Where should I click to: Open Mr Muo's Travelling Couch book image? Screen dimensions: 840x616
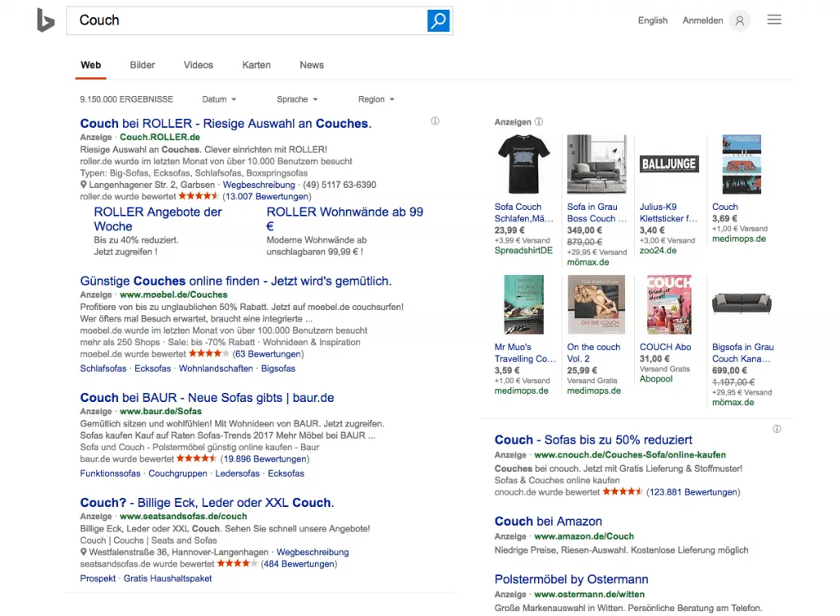[x=523, y=304]
